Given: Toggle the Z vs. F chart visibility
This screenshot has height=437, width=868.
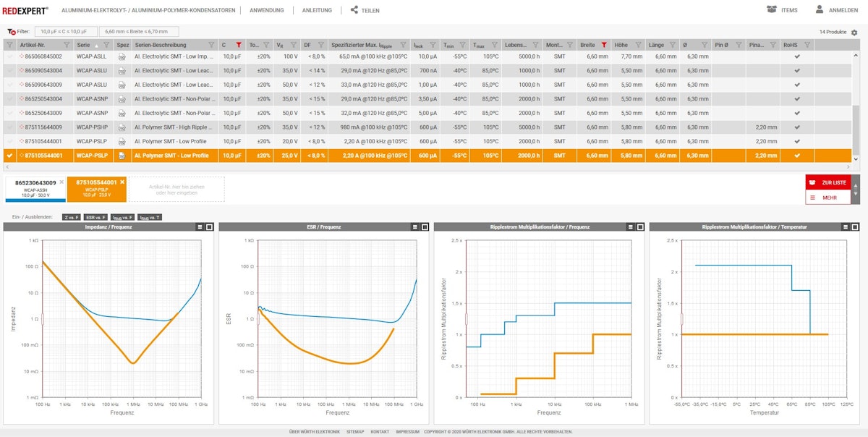Looking at the screenshot, I should coord(70,217).
